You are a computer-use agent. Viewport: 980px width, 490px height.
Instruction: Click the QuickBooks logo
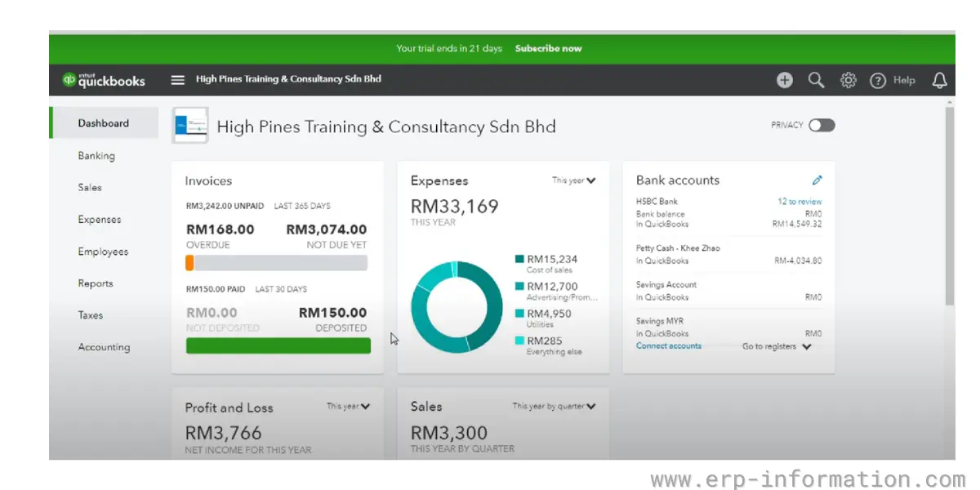pyautogui.click(x=104, y=80)
